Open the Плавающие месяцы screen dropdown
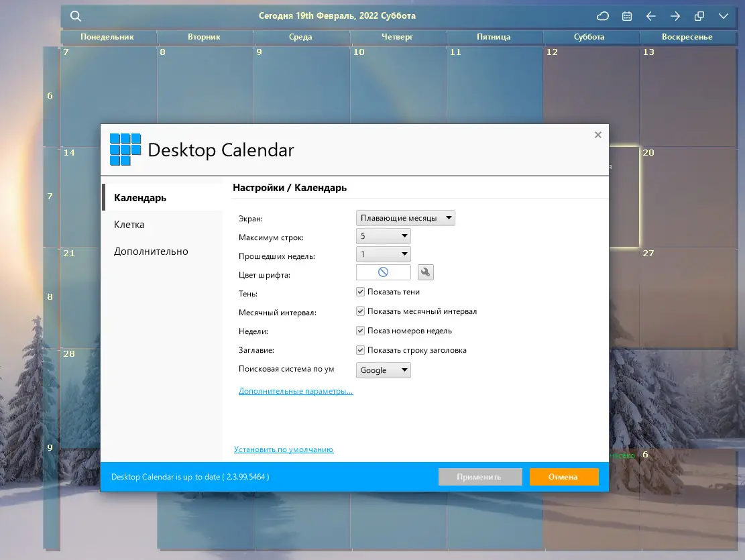Image resolution: width=745 pixels, height=560 pixels. pyautogui.click(x=405, y=218)
